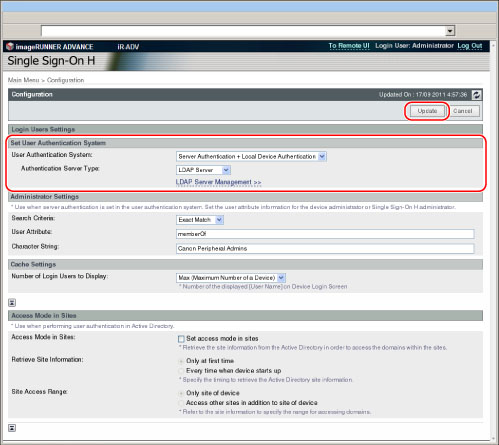Select Access other sites in addition option
Screen dimensions: 499x445
(181, 403)
